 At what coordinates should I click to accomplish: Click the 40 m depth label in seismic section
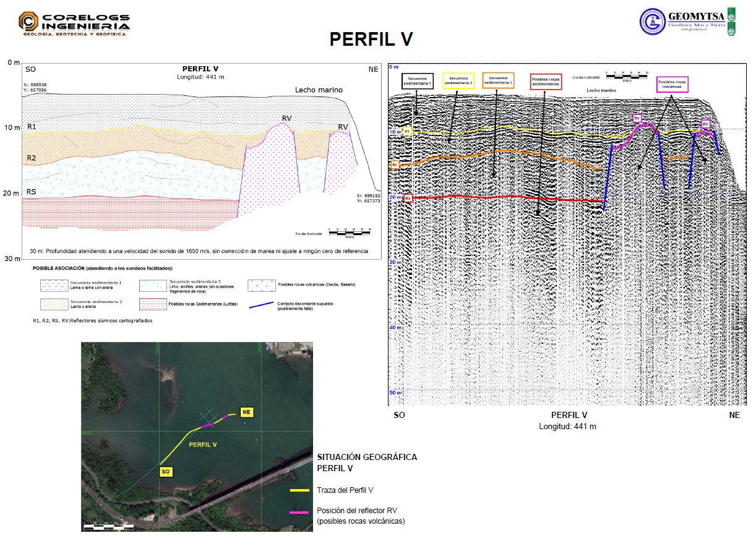395,328
